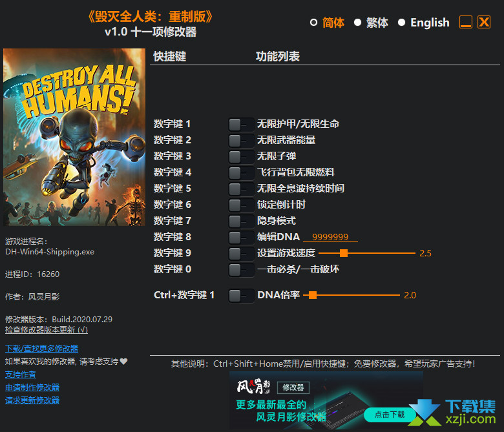Image resolution: width=504 pixels, height=432 pixels.
Task: Click the 风灵月影 logo in the ad banner
Action: pyautogui.click(x=253, y=386)
